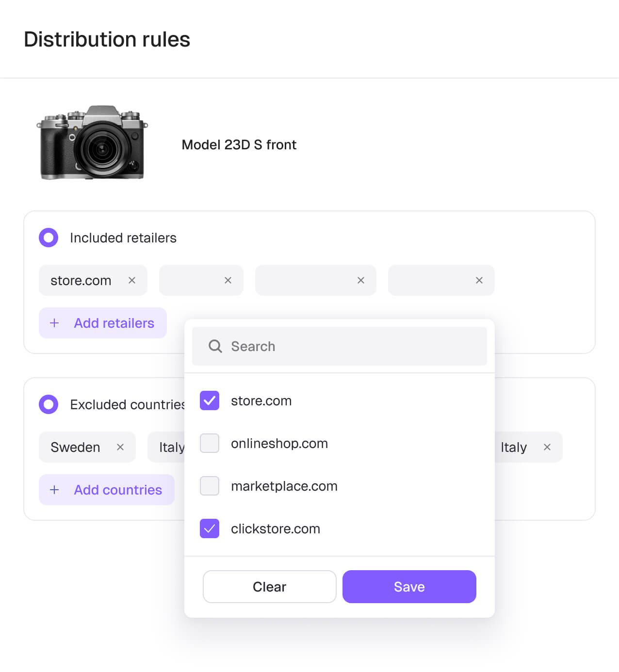Image resolution: width=619 pixels, height=672 pixels.
Task: Open the Add retailers menu
Action: (x=103, y=323)
